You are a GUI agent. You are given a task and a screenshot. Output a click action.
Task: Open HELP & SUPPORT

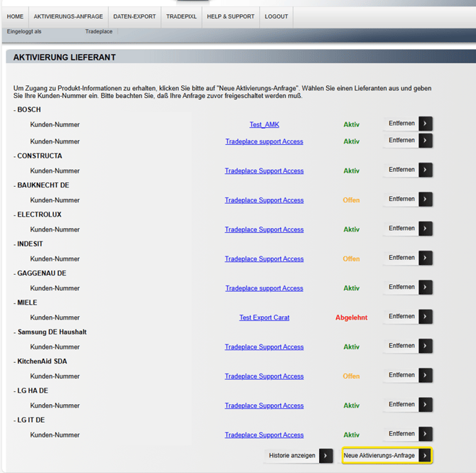click(x=231, y=16)
